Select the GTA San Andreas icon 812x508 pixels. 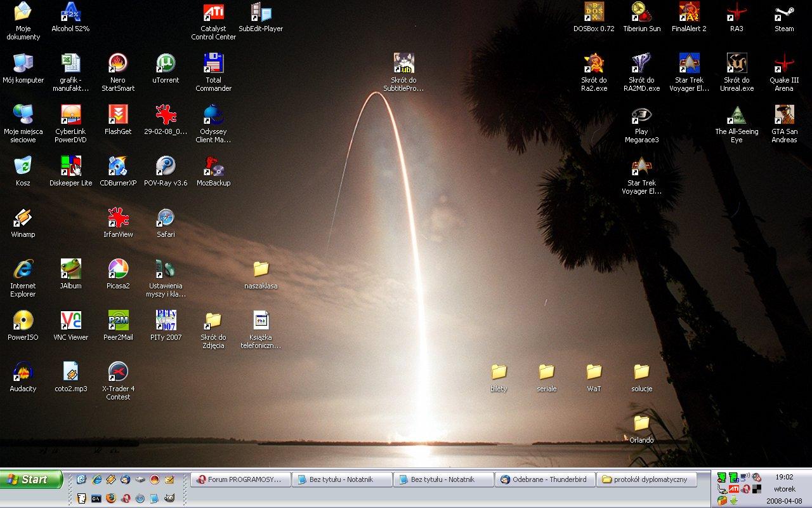click(x=784, y=124)
